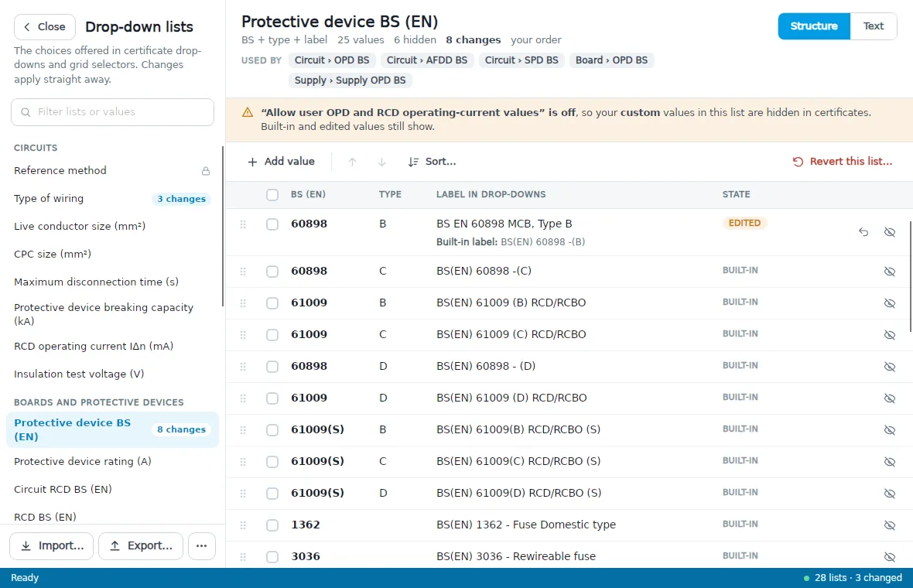Open Protective device rating (A) list

point(112,462)
